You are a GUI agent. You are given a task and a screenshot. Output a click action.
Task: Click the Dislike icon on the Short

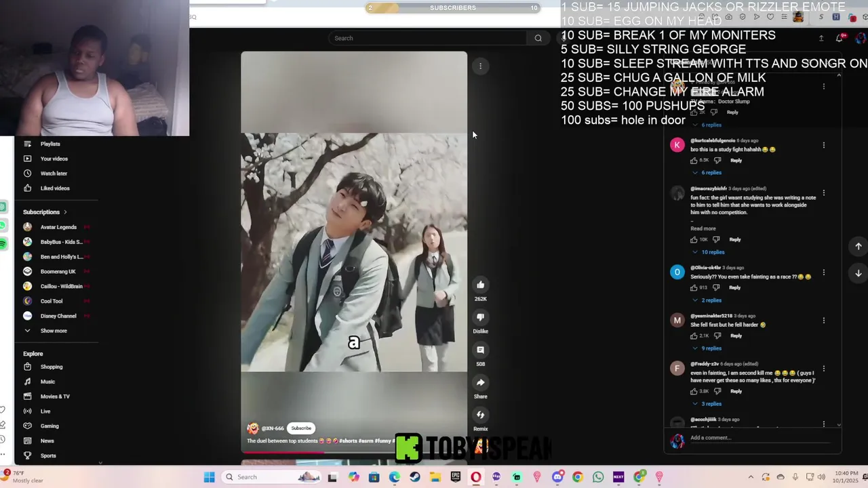coord(480,317)
